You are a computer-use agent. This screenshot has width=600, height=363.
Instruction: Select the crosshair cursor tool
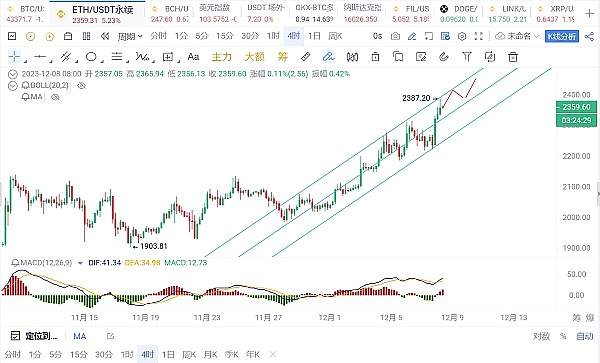click(x=14, y=57)
